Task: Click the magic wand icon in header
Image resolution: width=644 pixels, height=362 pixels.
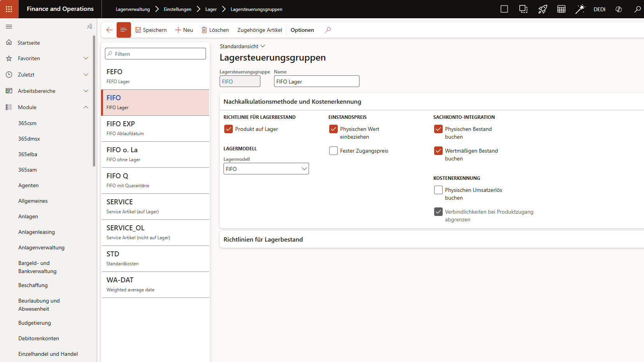Action: (x=580, y=9)
